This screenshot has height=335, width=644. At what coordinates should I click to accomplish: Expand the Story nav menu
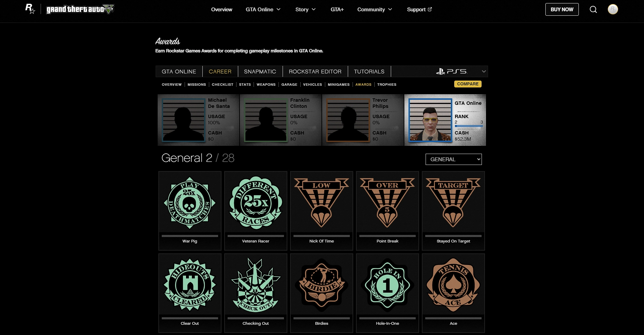[x=305, y=10]
